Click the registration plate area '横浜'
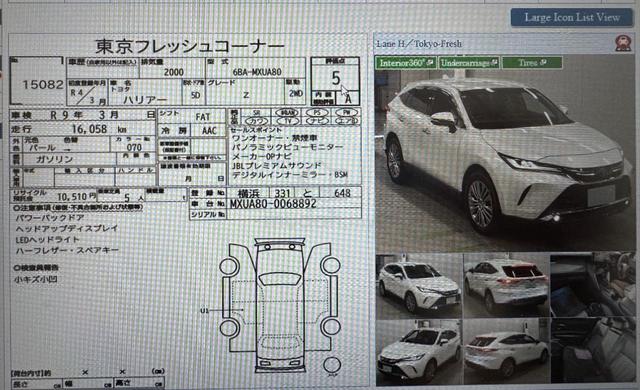This screenshot has height=390, width=640. (x=248, y=193)
